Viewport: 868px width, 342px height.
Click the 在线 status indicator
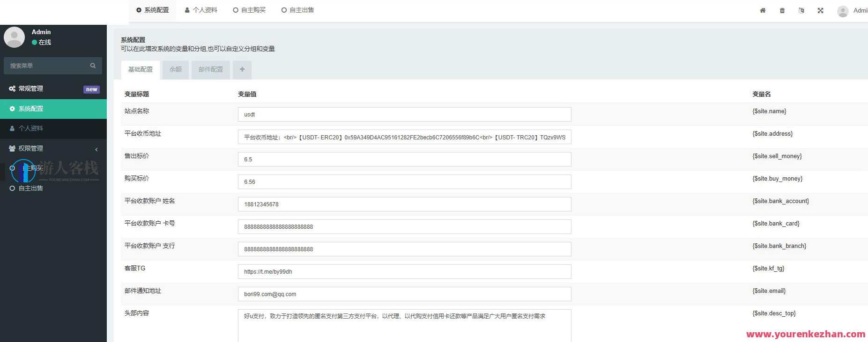coord(42,42)
